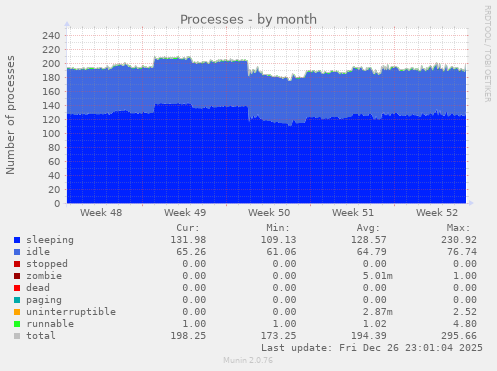Select the 'dead' legend label
This screenshot has width=497, height=371.
pyautogui.click(x=38, y=288)
